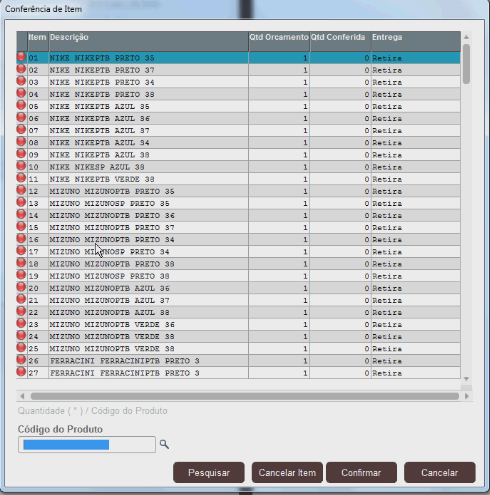Click the red status dot of item 05
490x495 pixels.
(x=21, y=105)
